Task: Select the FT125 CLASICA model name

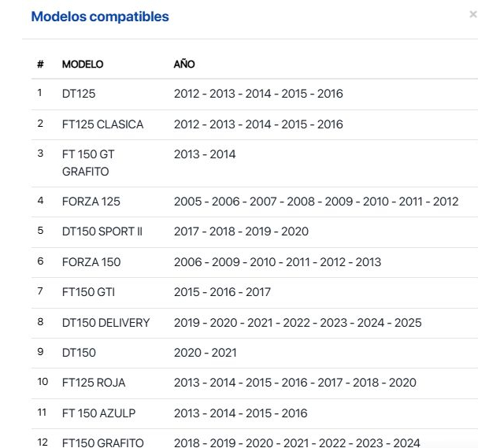Action: click(x=102, y=124)
